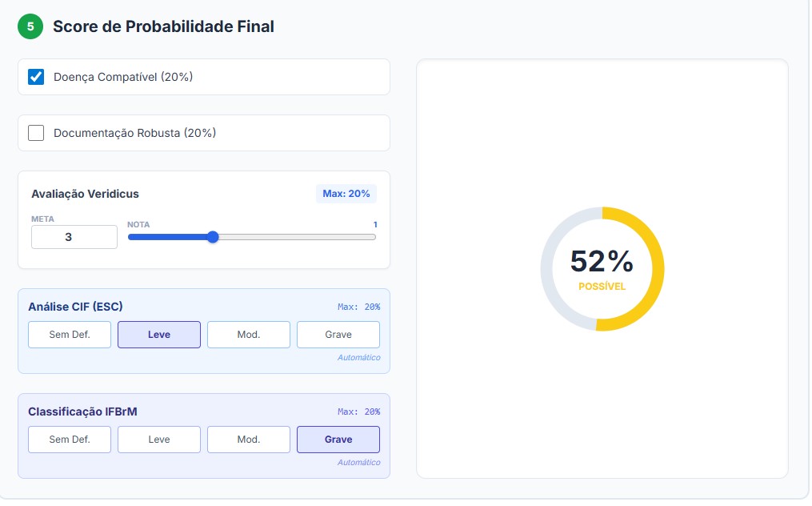
Task: Click the Automático label under Classificação IFBrM
Action: coord(359,463)
